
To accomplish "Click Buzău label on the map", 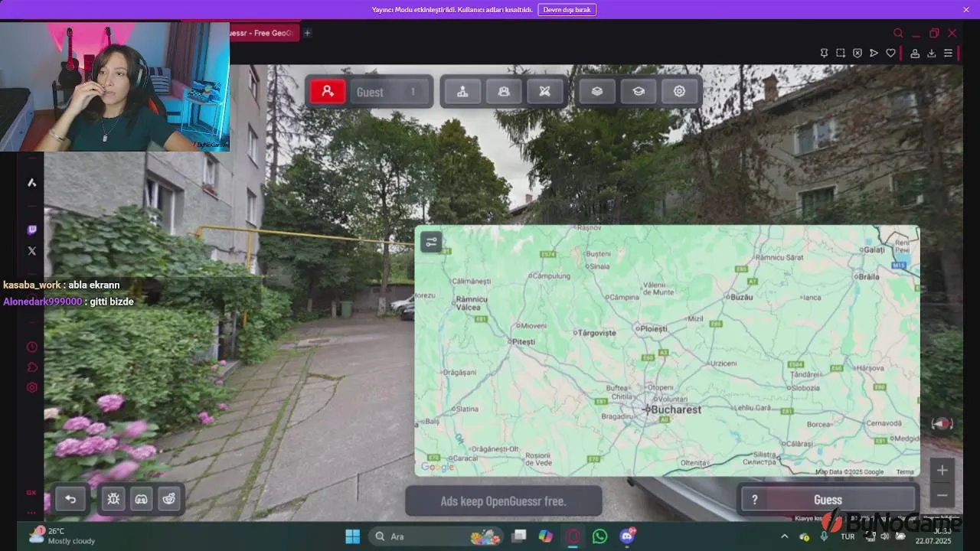I will coord(743,296).
